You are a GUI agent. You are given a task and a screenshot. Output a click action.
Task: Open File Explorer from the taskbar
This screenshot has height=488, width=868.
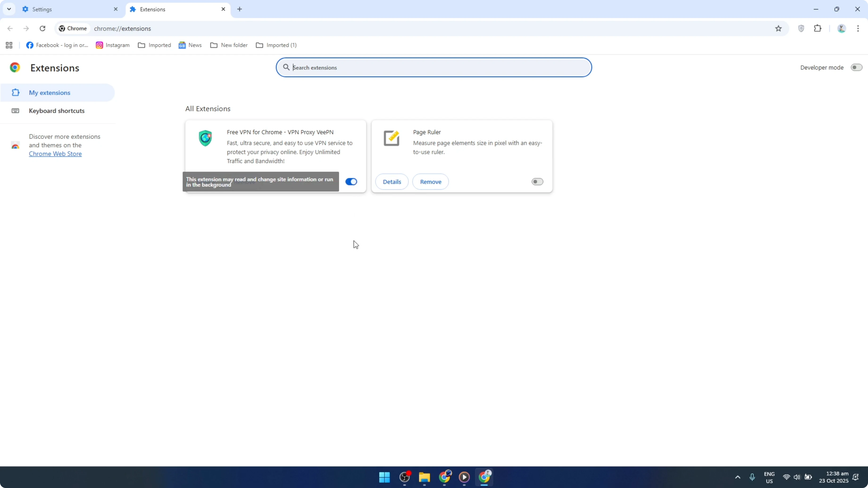pyautogui.click(x=424, y=477)
